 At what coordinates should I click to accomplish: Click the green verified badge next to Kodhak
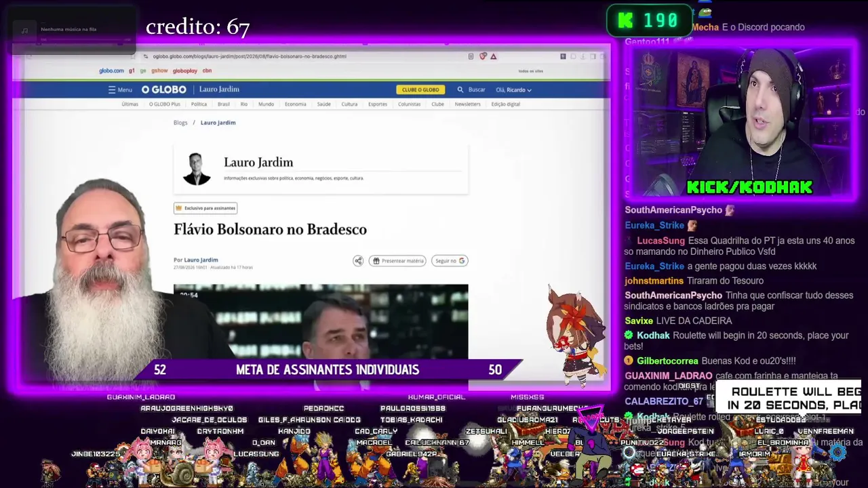(629, 335)
